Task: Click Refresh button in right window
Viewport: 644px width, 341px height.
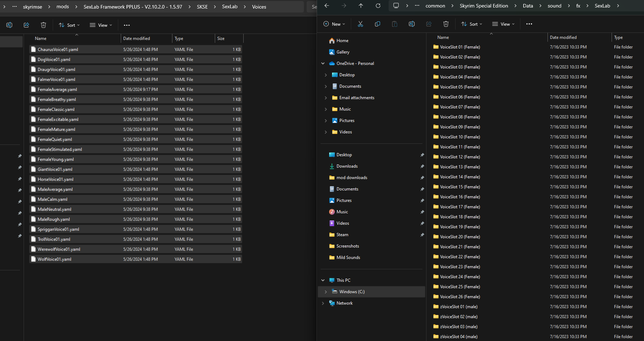Action: pos(378,6)
